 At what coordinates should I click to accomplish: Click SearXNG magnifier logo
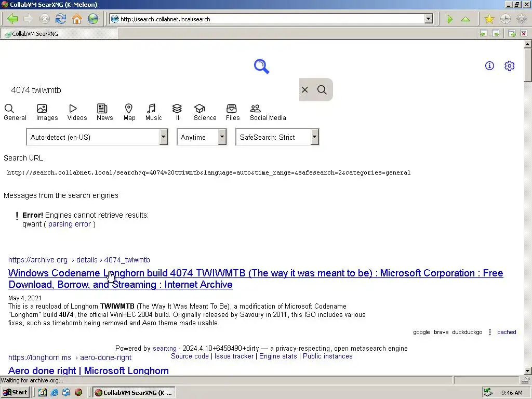(262, 66)
